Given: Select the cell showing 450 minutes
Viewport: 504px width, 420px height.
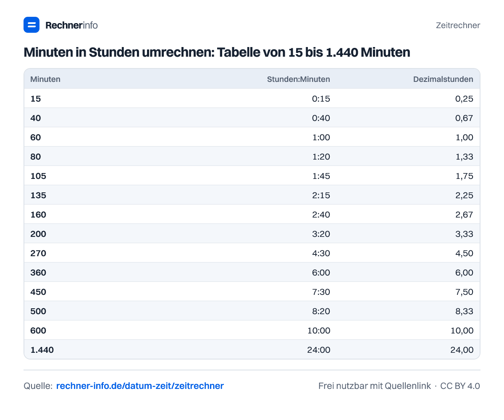Looking at the screenshot, I should pos(38,292).
